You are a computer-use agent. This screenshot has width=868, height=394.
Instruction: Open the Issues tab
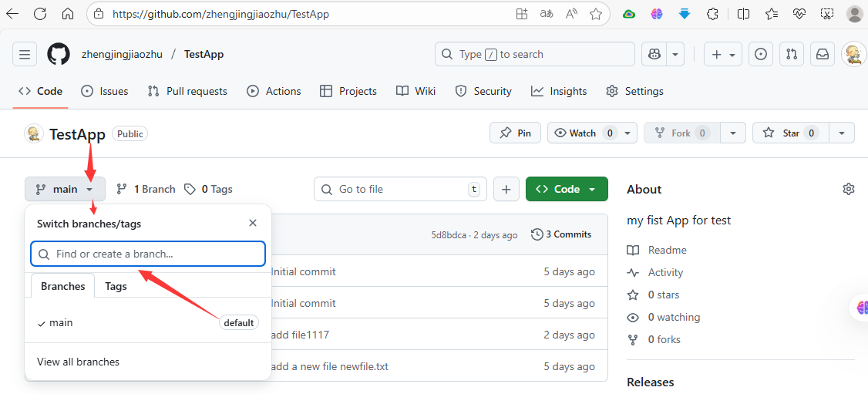point(105,91)
